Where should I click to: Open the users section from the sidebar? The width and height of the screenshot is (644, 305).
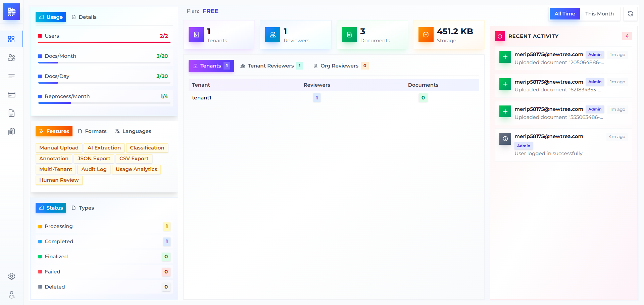[12, 58]
